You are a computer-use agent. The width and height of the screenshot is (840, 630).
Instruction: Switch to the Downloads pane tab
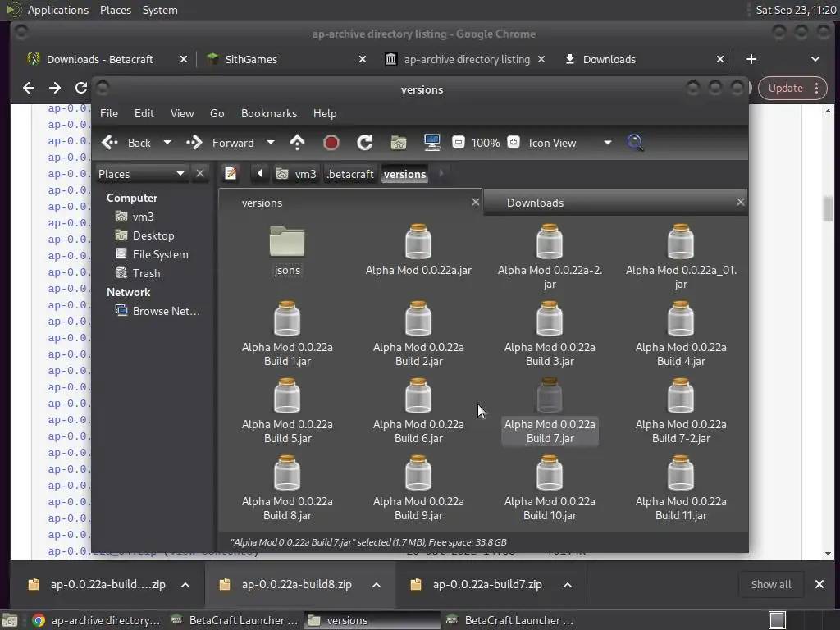[535, 203]
